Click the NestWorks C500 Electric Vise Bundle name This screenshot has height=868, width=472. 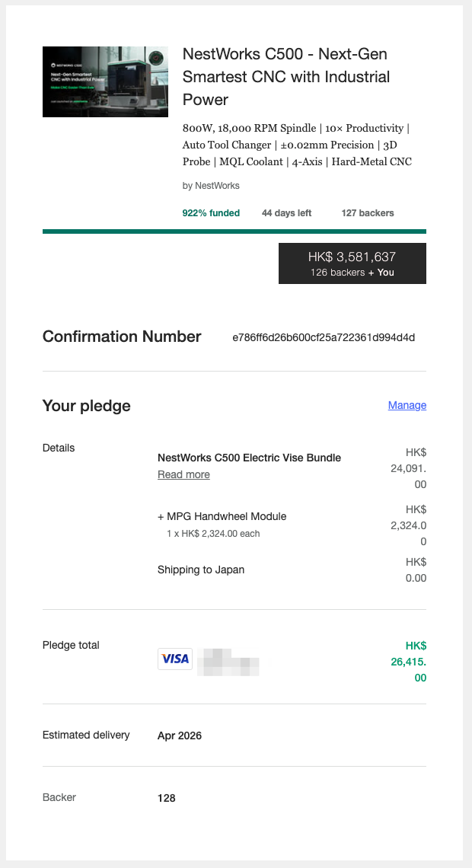249,458
